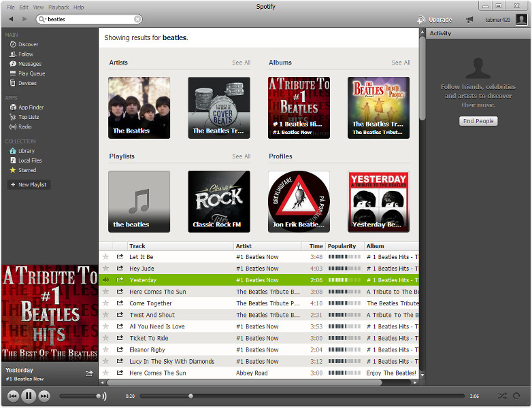Open Play Queue in the sidebar
This screenshot has height=408, width=532.
point(27,73)
